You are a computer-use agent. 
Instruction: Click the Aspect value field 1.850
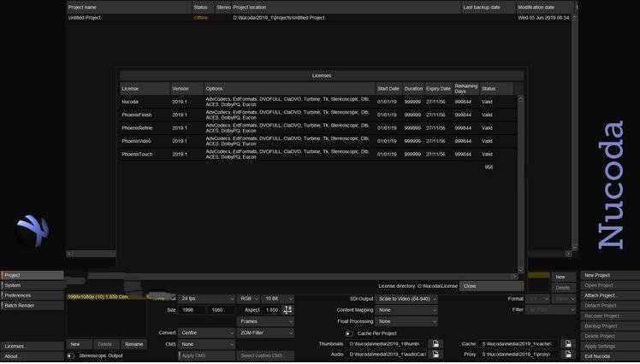point(271,310)
